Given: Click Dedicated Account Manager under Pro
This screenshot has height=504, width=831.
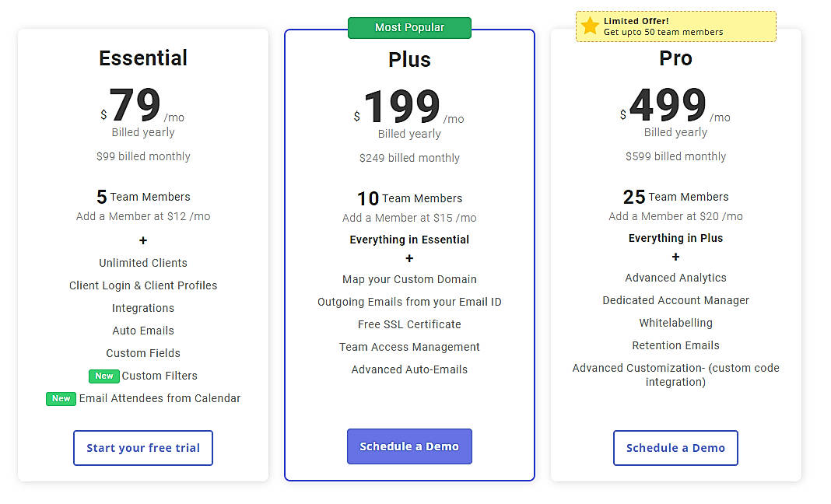Looking at the screenshot, I should coord(675,299).
